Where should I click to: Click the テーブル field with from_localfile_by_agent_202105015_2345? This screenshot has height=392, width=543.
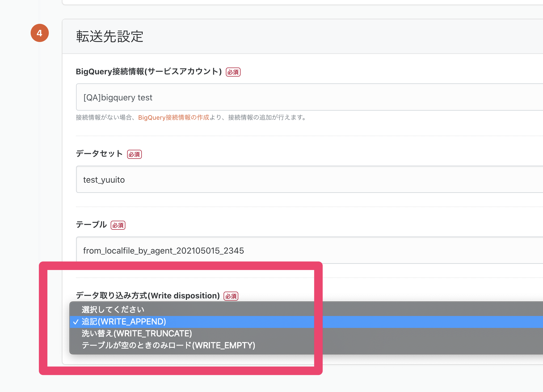tap(309, 250)
